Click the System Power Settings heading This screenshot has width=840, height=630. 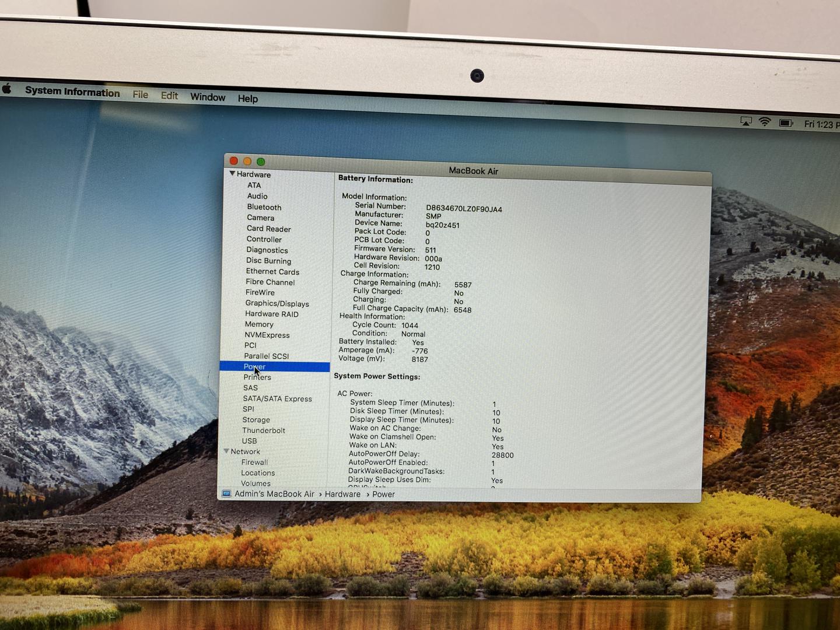377,376
